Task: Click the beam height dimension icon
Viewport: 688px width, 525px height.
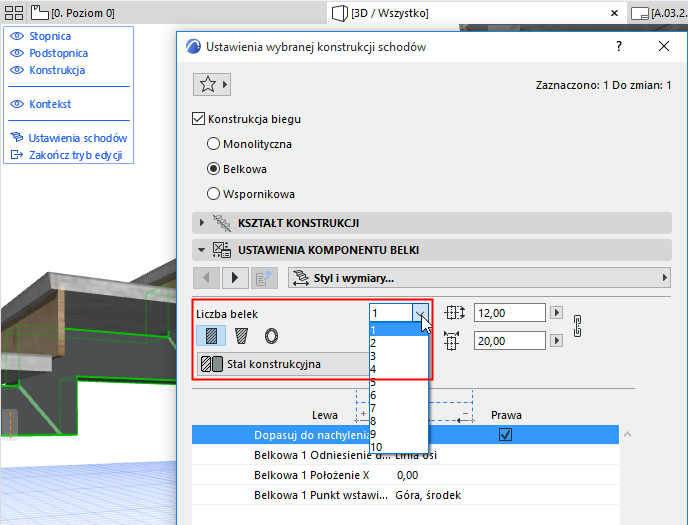Action: 454,313
